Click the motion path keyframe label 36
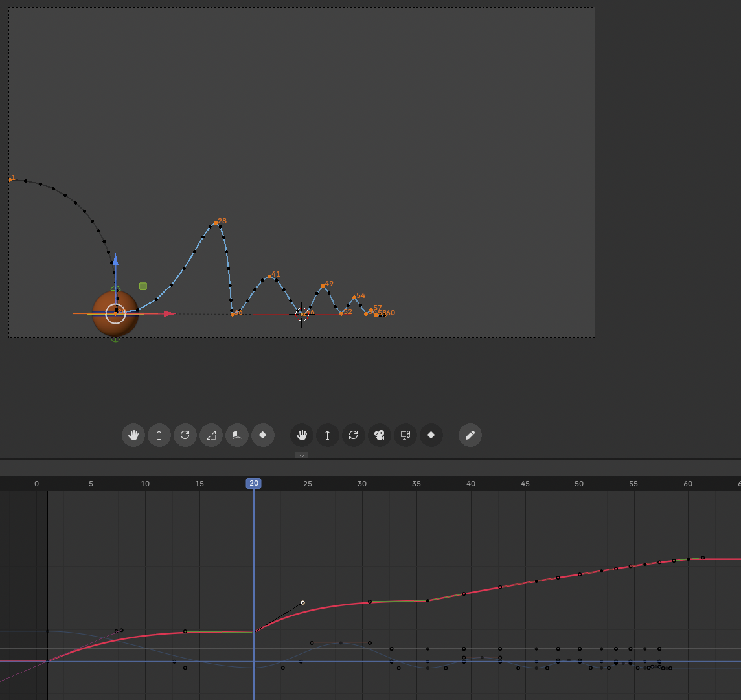741x700 pixels. [x=238, y=312]
